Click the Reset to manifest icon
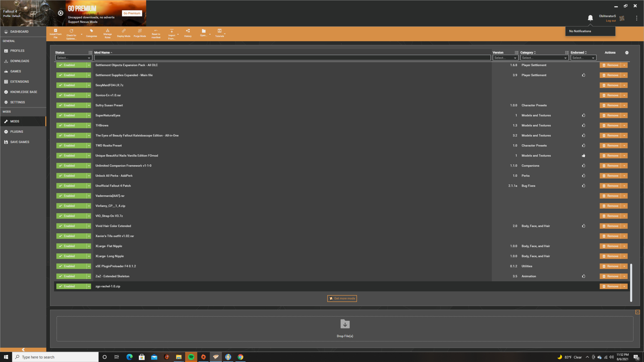644x362 pixels. click(x=156, y=31)
